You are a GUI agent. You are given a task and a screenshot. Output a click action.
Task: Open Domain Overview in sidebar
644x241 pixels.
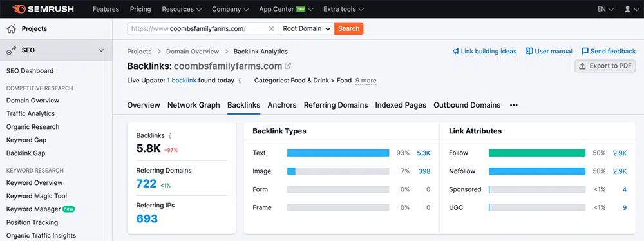(x=33, y=101)
